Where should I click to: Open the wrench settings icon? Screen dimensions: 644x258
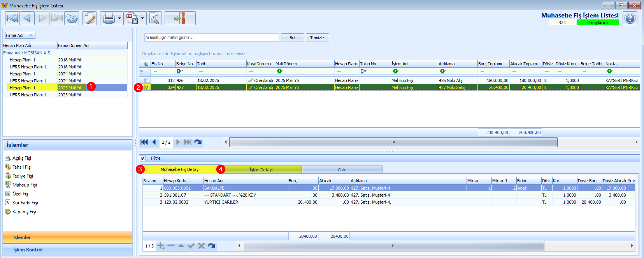pos(154,18)
